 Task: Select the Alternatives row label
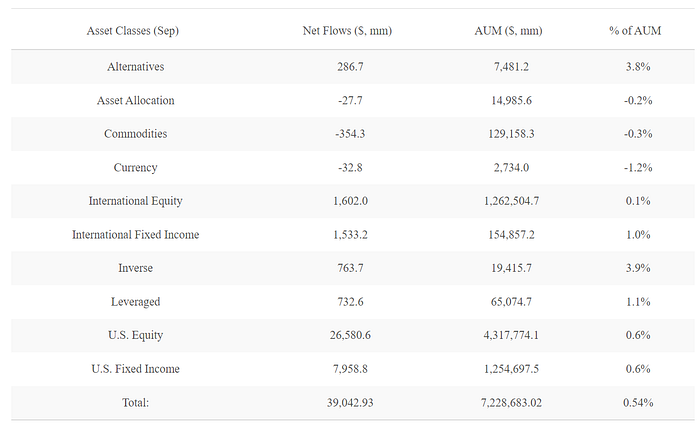point(136,67)
